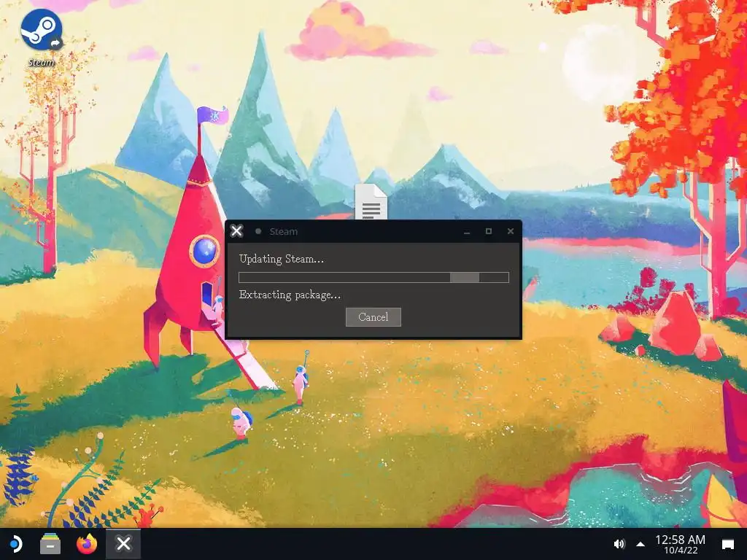Open the Steam desktop shortcut icon
The image size is (747, 560).
click(x=42, y=31)
